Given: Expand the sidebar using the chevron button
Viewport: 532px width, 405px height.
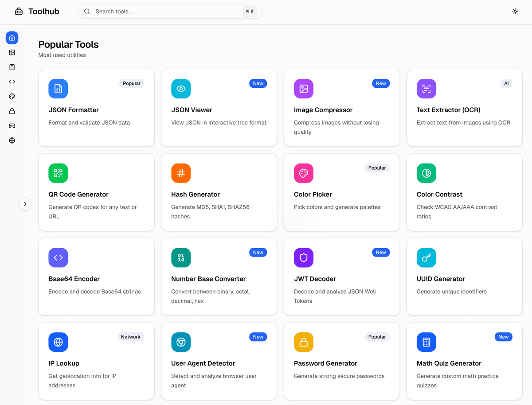Looking at the screenshot, I should pos(25,203).
